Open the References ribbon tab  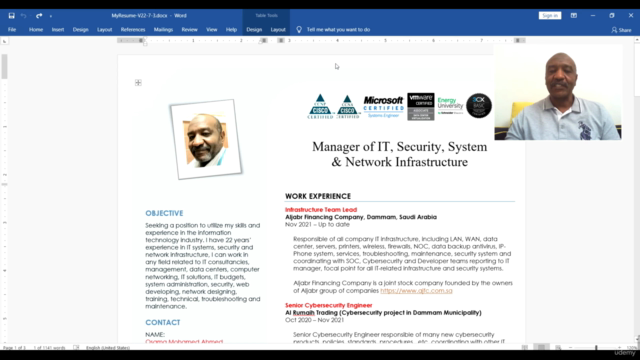(133, 29)
